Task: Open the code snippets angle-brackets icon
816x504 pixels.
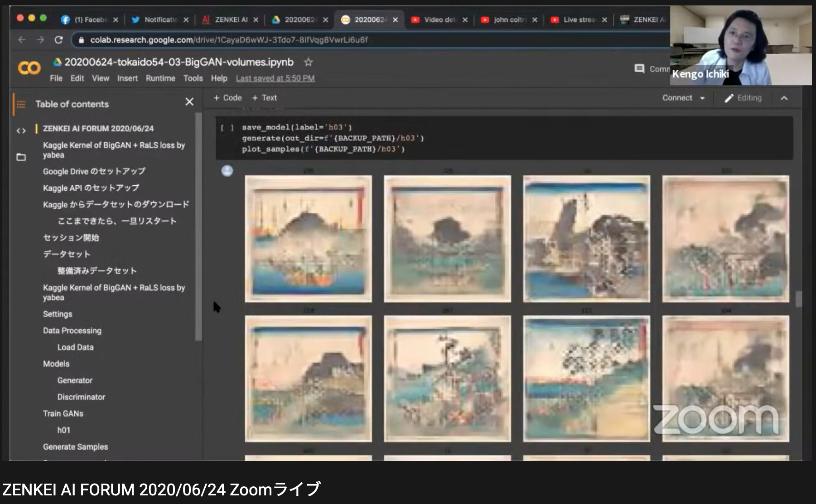Action: coord(21,131)
